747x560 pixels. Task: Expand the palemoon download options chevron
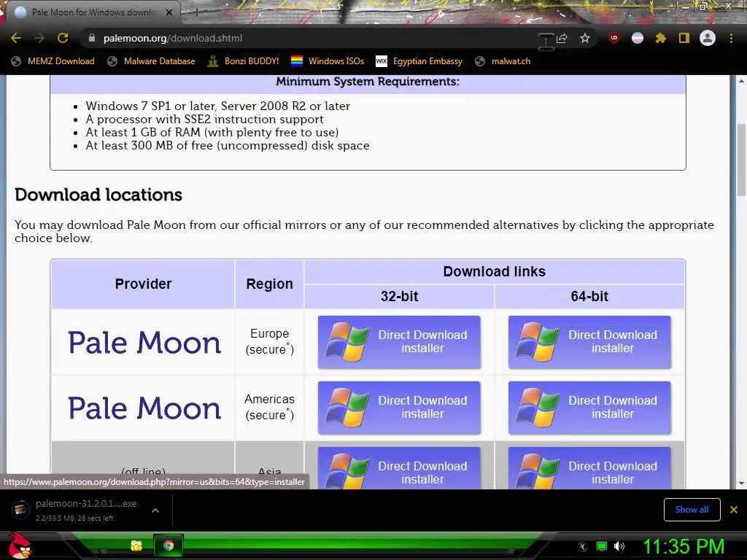tap(155, 510)
